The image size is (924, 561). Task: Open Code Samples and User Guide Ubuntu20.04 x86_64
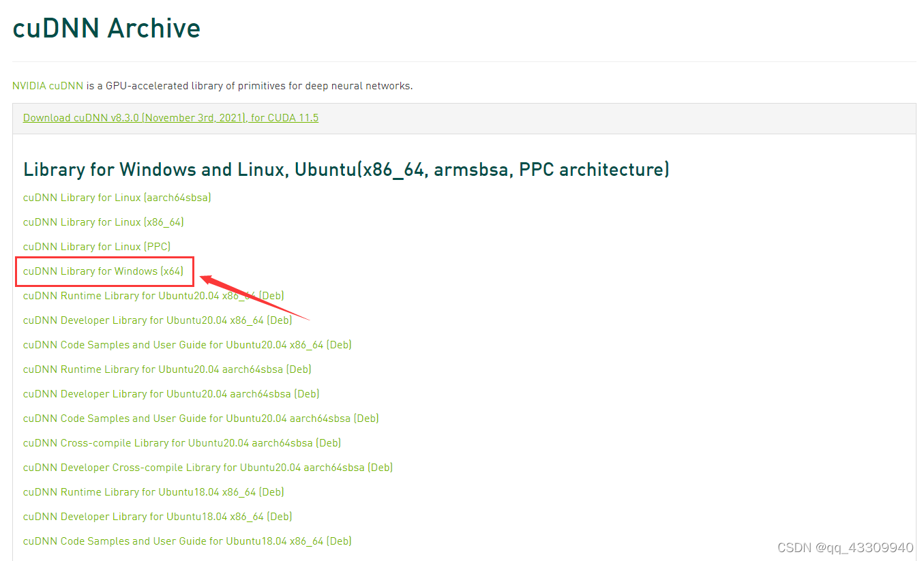188,345
